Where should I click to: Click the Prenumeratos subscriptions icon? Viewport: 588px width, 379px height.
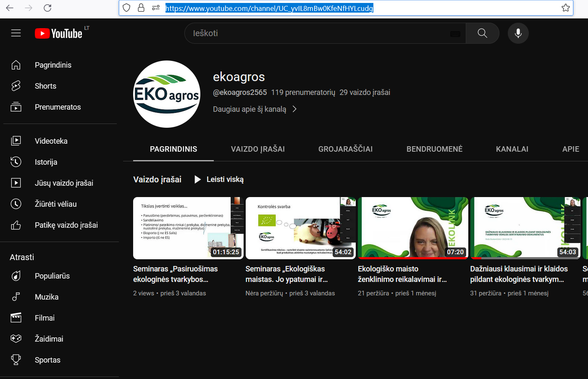tap(16, 107)
